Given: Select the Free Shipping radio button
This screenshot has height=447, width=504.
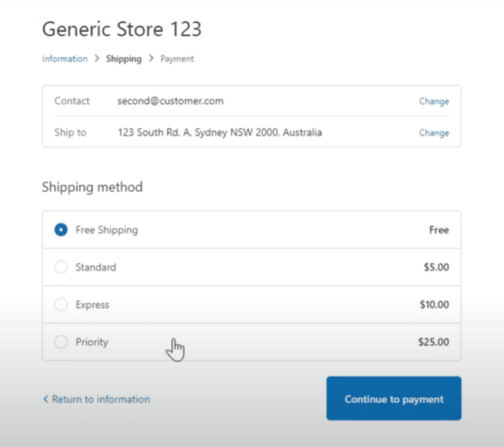Looking at the screenshot, I should [60, 230].
